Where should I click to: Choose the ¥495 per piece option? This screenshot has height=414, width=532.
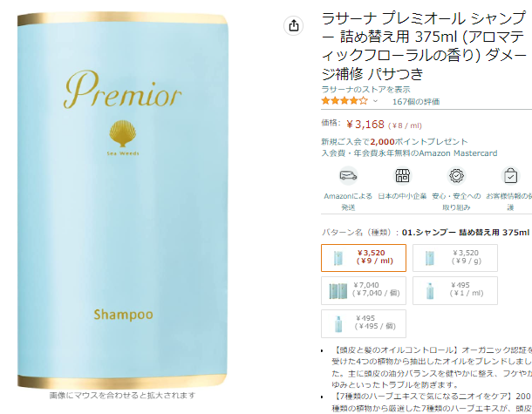click(x=364, y=323)
